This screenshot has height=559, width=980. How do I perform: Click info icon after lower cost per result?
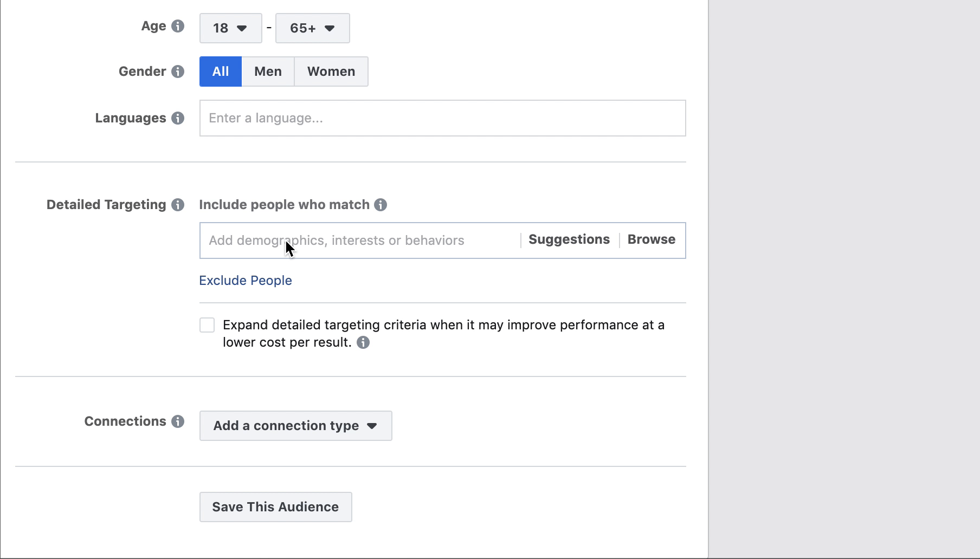(x=363, y=342)
